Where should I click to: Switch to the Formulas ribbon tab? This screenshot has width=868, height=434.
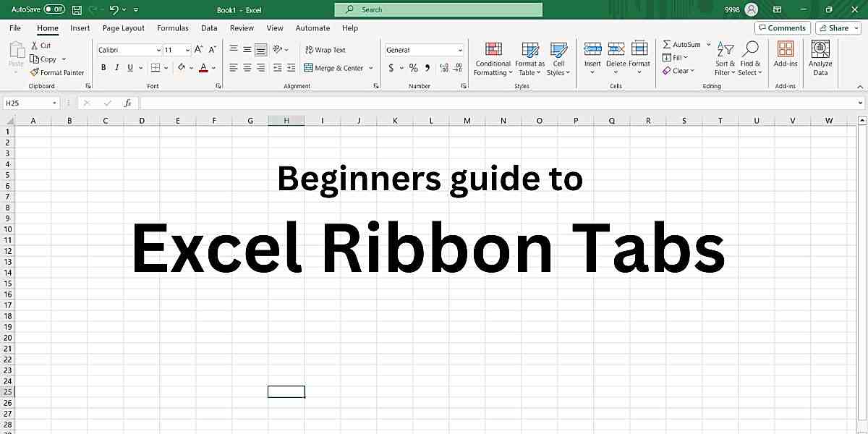point(172,27)
